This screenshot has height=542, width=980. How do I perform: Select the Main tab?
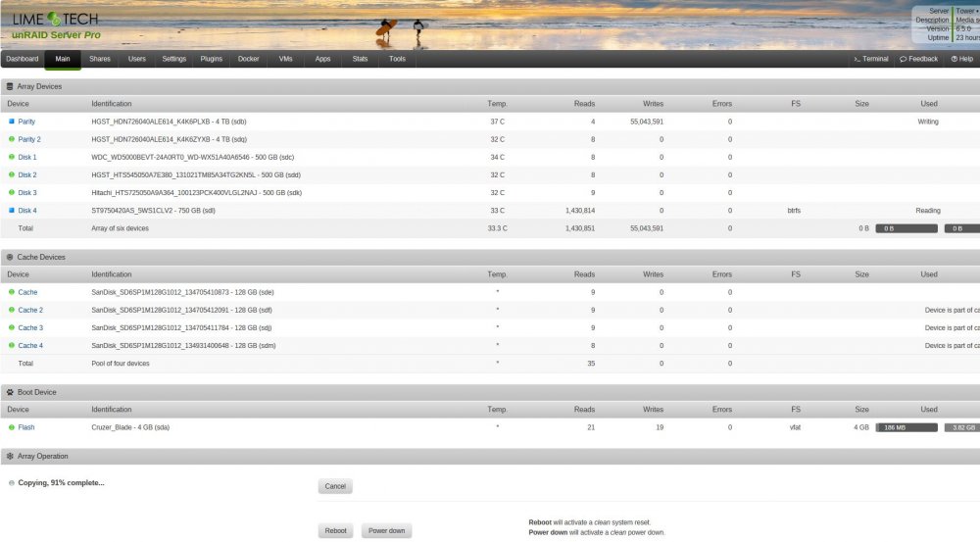tap(63, 59)
